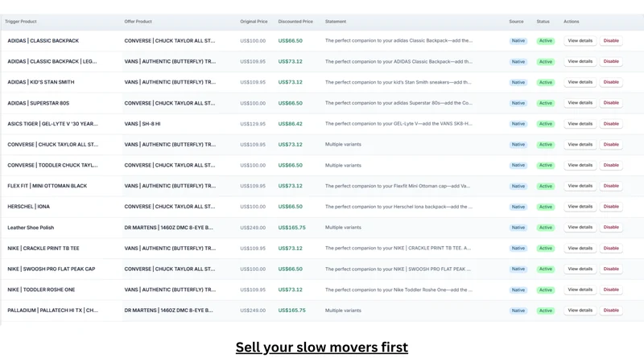Click the Native badge in HERSCHEL | IONA row
Viewport: 644px width, 362px height.
(518, 207)
